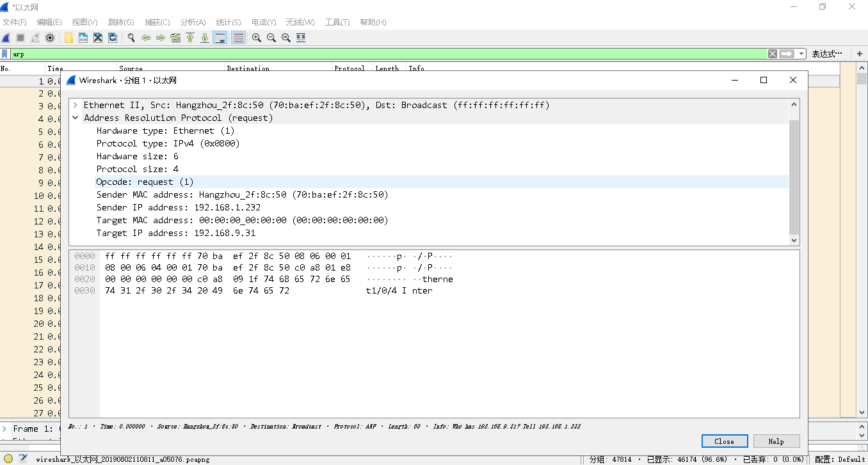Open the filter bookmark menu
The image size is (868, 465).
(x=5, y=54)
